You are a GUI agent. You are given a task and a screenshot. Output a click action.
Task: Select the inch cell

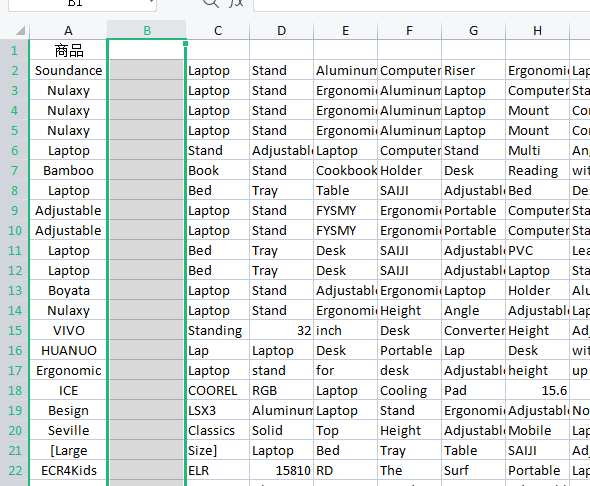345,330
